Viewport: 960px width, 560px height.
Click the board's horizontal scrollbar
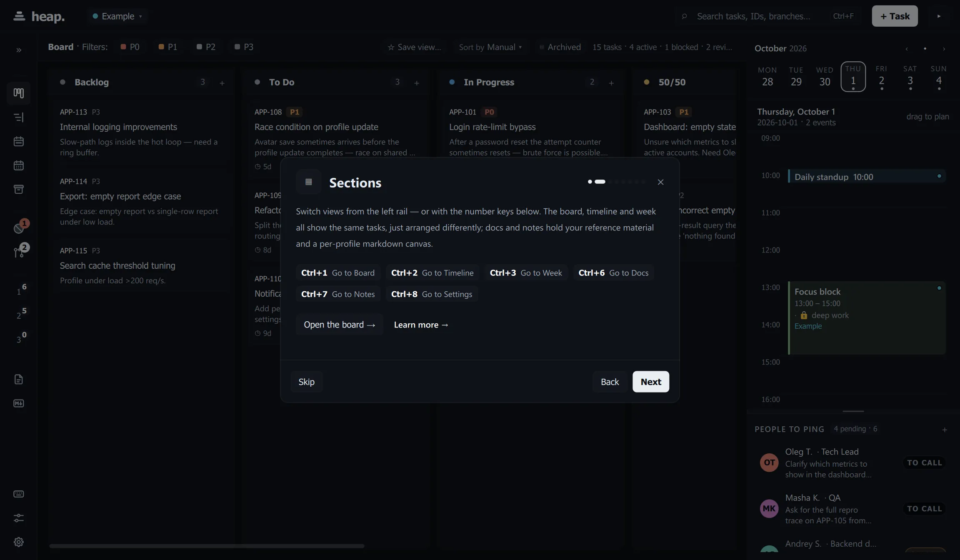point(207,546)
